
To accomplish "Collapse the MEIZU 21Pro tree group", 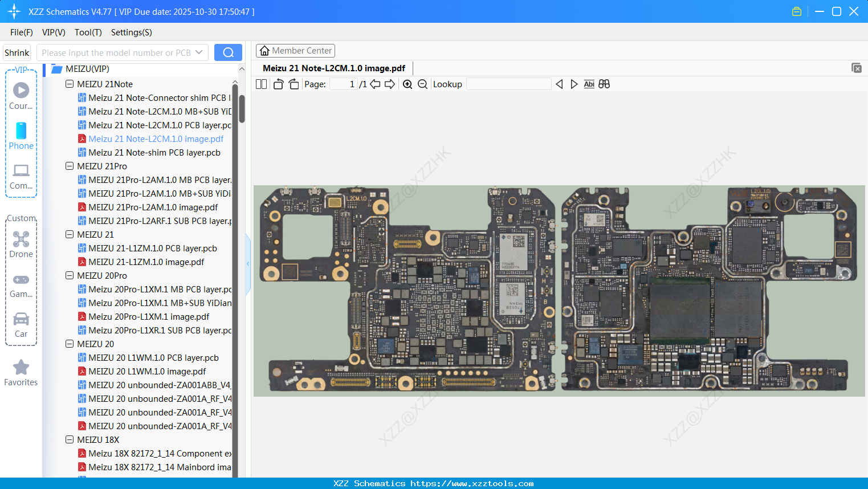I will tap(70, 166).
